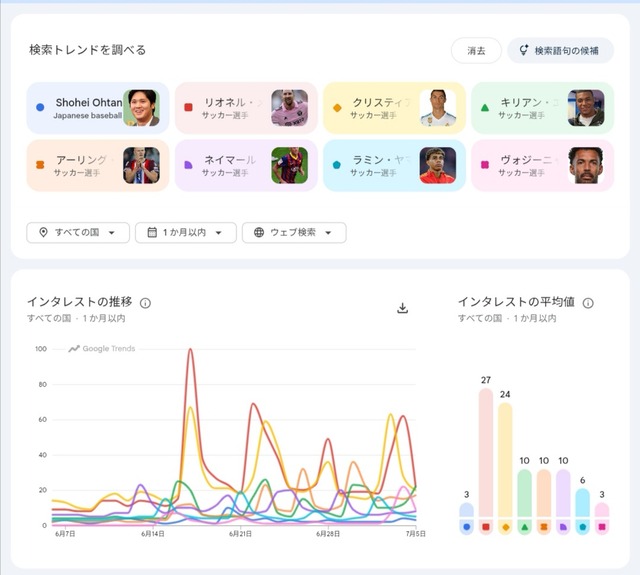
Task: Click the red line peak at 100
Action: pos(190,349)
